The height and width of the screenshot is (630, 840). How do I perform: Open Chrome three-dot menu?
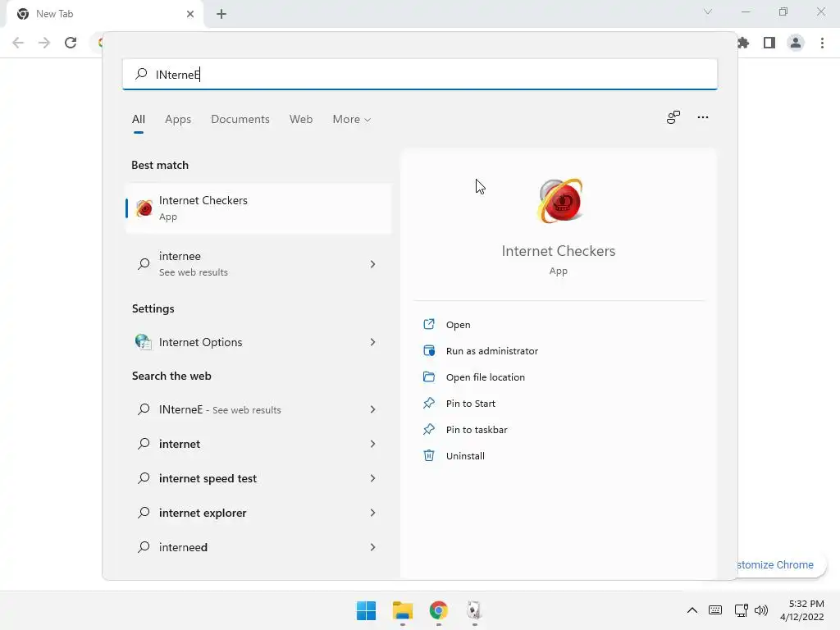822,43
